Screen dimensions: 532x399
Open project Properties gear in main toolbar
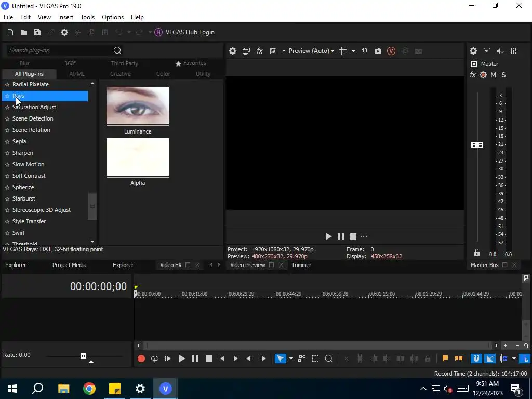[x=64, y=32]
